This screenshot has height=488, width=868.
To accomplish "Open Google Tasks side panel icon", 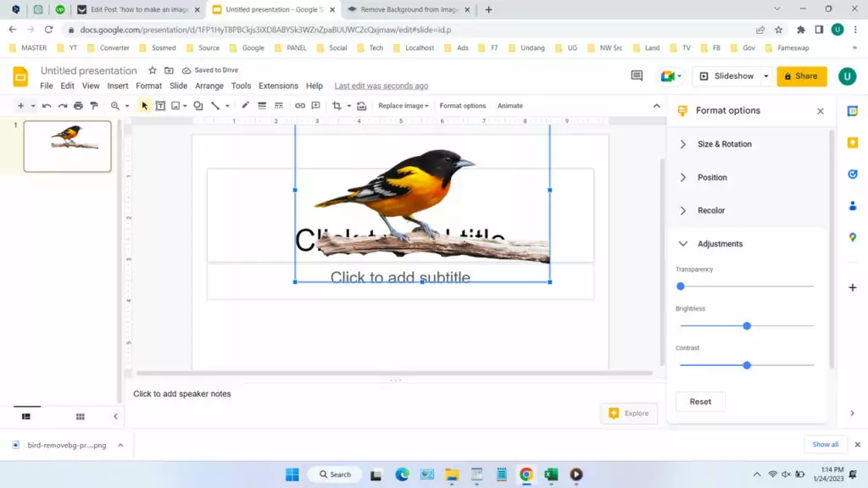I will click(x=853, y=175).
